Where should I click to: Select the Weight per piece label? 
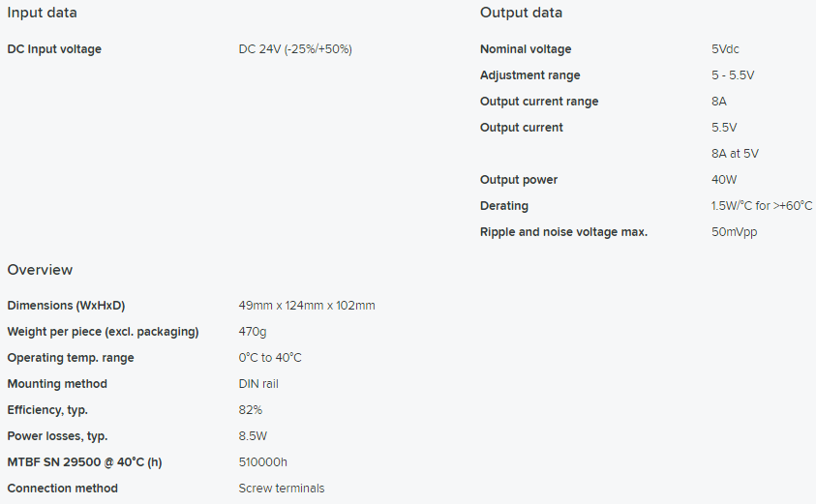[x=103, y=331]
